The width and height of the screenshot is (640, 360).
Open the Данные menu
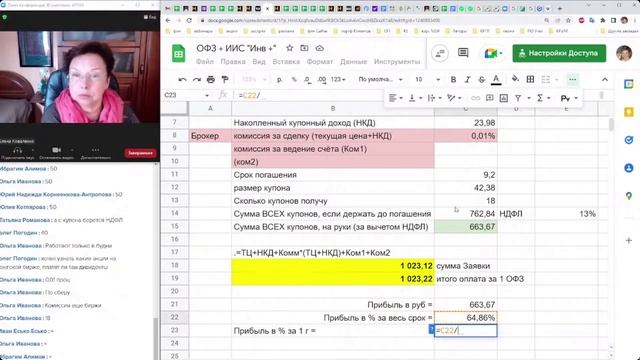[x=353, y=62]
